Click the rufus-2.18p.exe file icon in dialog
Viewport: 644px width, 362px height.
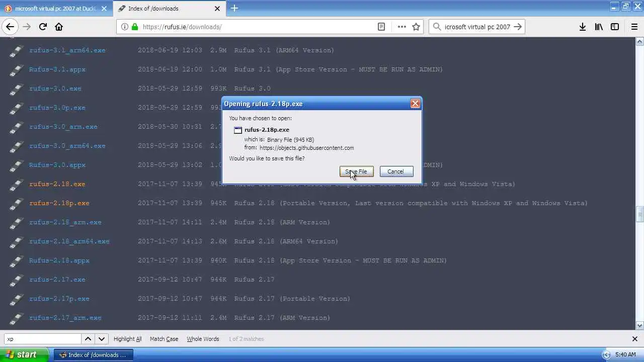tap(238, 130)
